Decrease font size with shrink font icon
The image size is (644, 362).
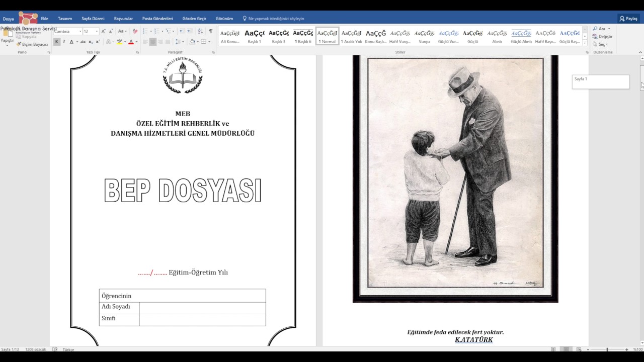click(x=111, y=32)
